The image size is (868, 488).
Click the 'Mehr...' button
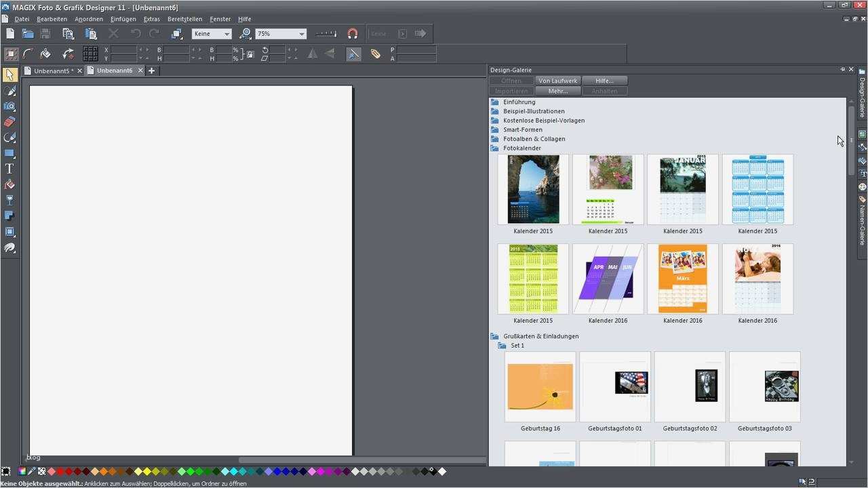coord(557,91)
